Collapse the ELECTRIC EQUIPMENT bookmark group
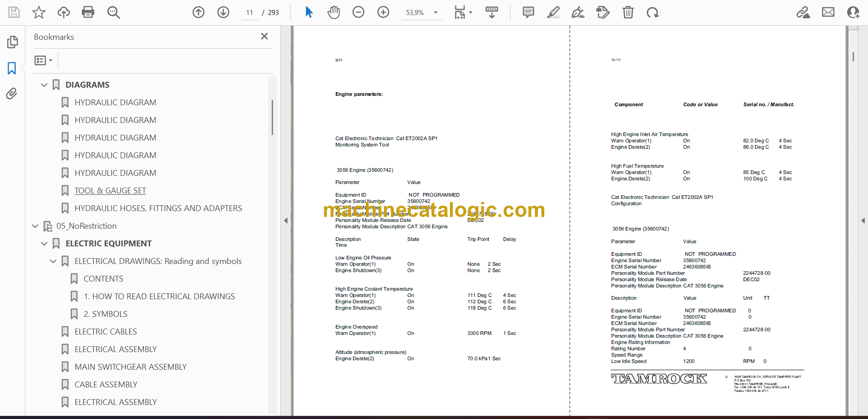The image size is (868, 419). pos(44,244)
